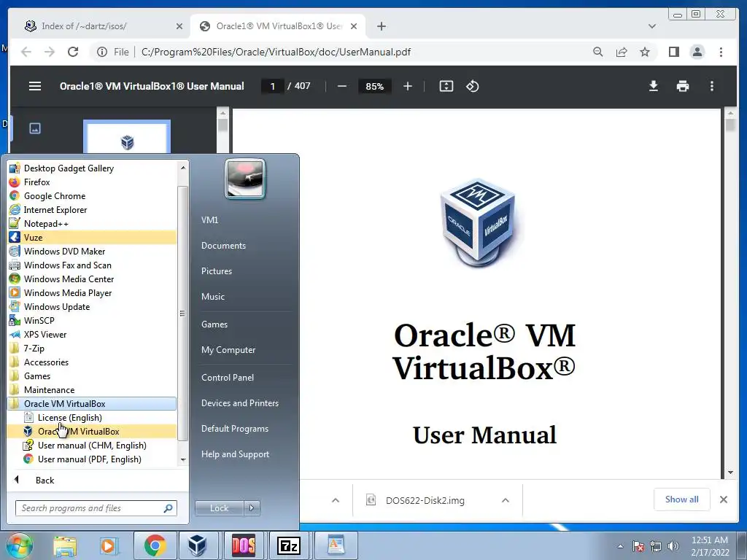Click the Lock button
The height and width of the screenshot is (560, 747).
pos(219,508)
